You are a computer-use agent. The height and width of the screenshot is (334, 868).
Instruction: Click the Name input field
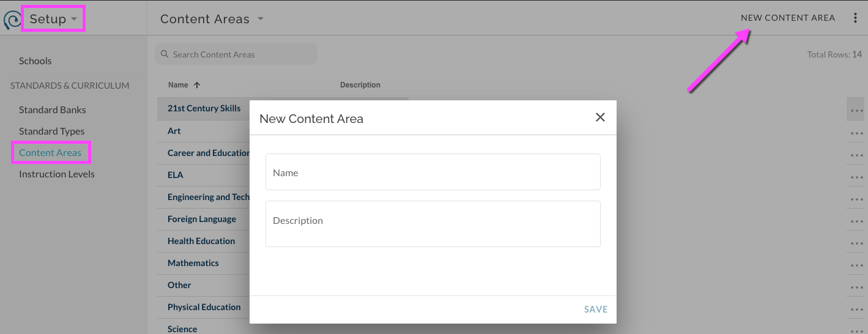(x=433, y=172)
